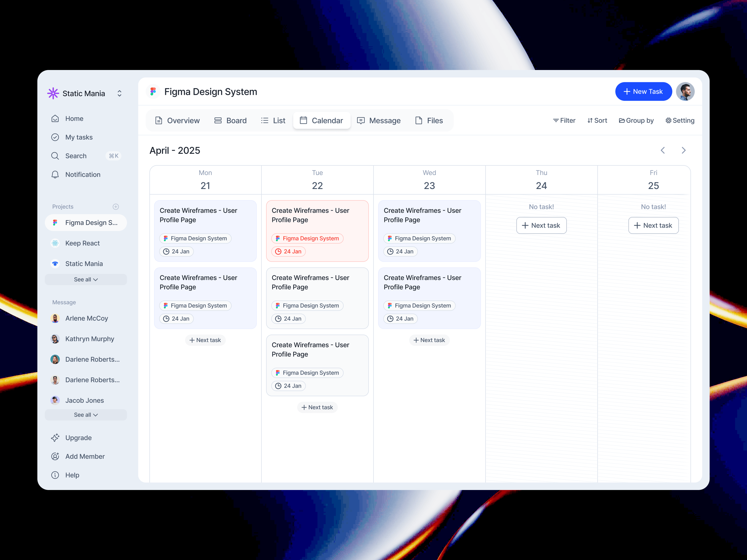Click Next task under Wed 23
The width and height of the screenshot is (747, 560).
click(x=429, y=340)
